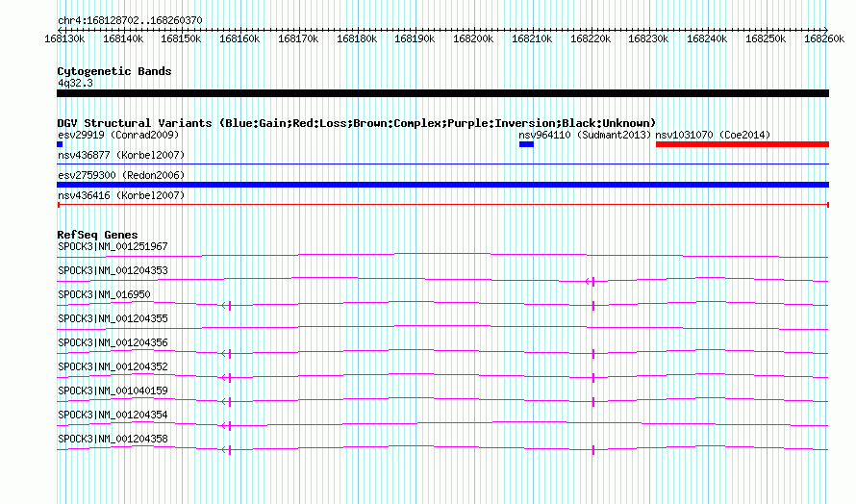Screen dimensions: 856x504
Task: Click the left exon arrow on the NM_001204358 transcript
Action: [x=227, y=450]
